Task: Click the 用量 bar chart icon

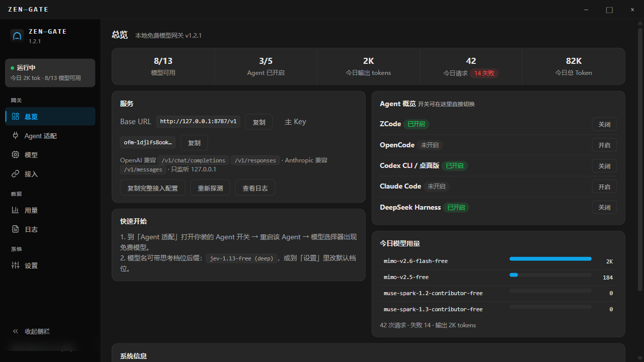Action: (16, 210)
